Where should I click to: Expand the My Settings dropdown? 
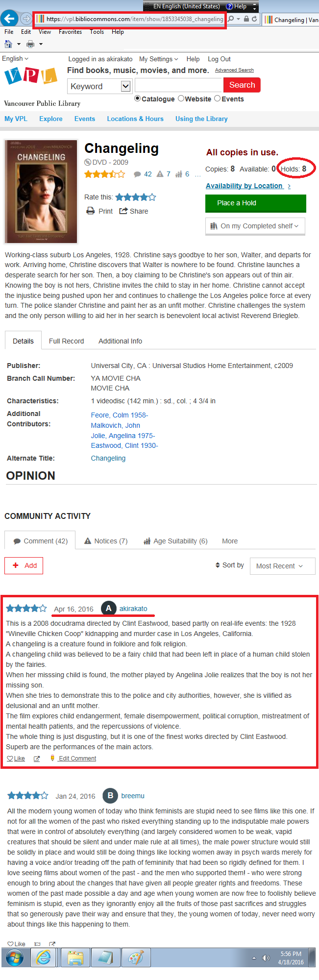tap(158, 59)
